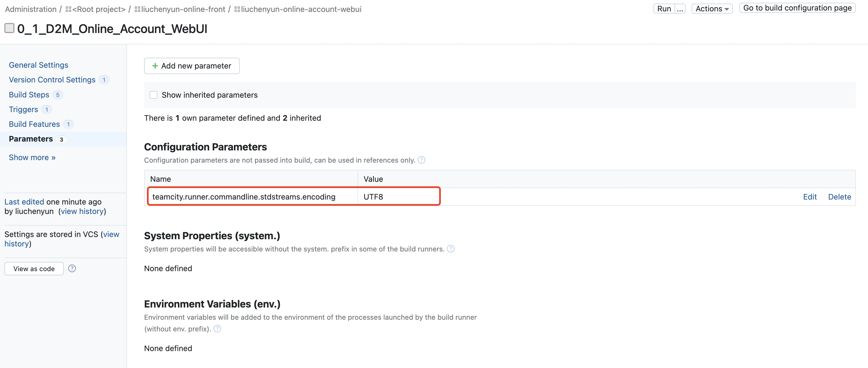Click help icon next to View as code
Image resolution: width=868 pixels, height=368 pixels.
72,268
